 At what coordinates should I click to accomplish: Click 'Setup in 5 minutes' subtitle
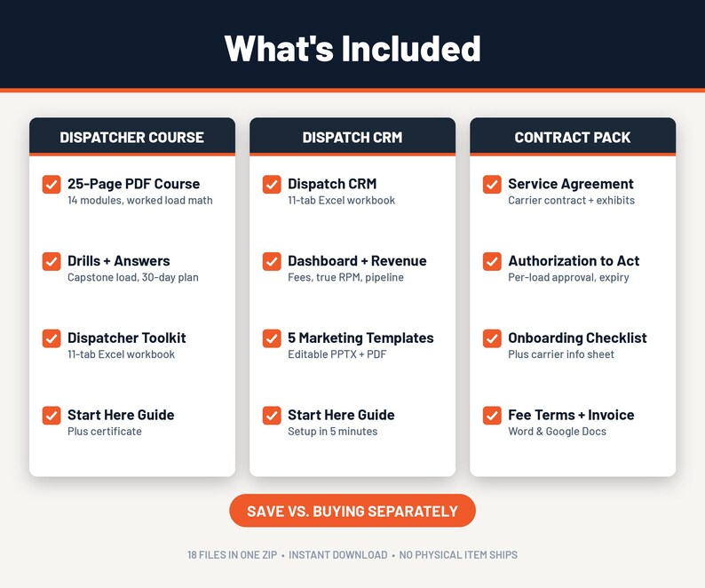click(x=332, y=431)
